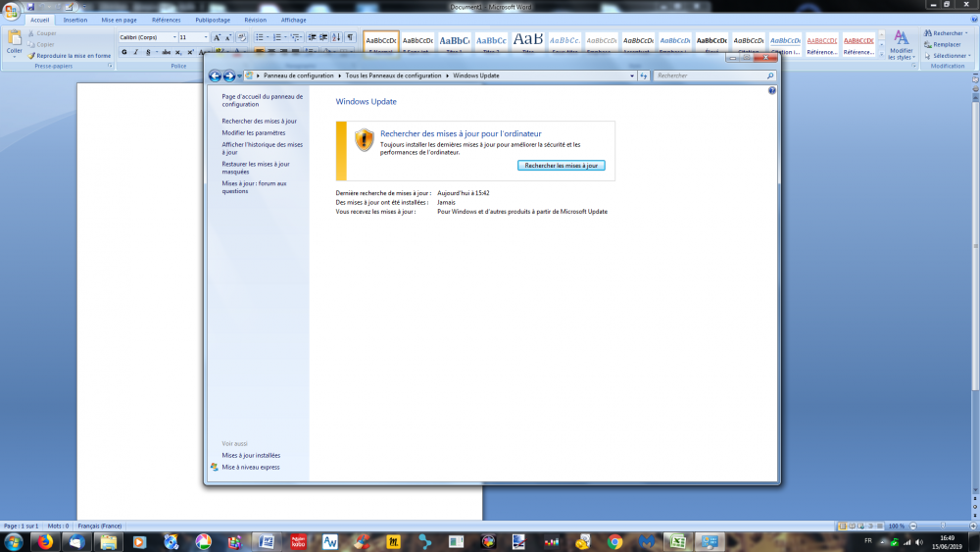Toggle superscript formatting in Word ribbon
The image size is (980, 552).
(190, 53)
